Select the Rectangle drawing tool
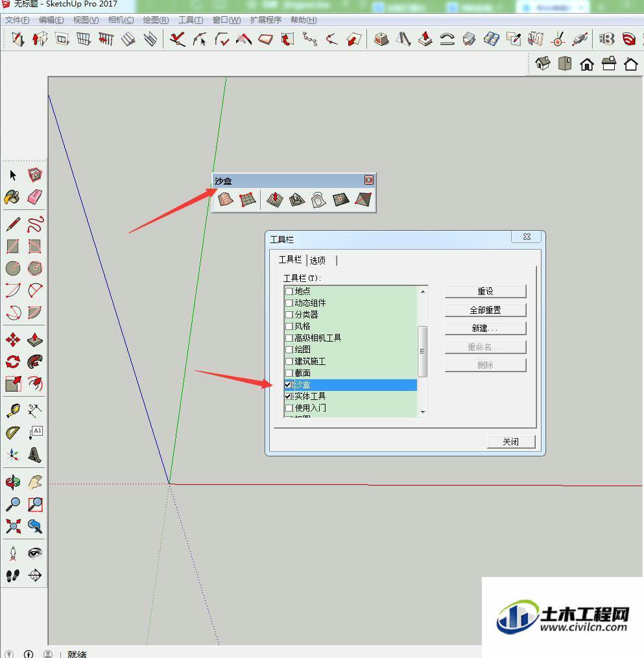 pyautogui.click(x=13, y=246)
